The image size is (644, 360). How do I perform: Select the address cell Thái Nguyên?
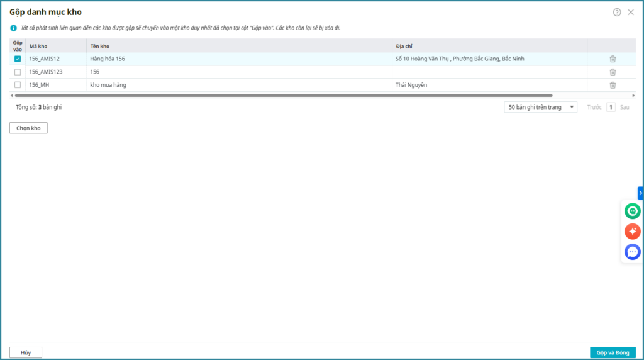click(x=489, y=85)
